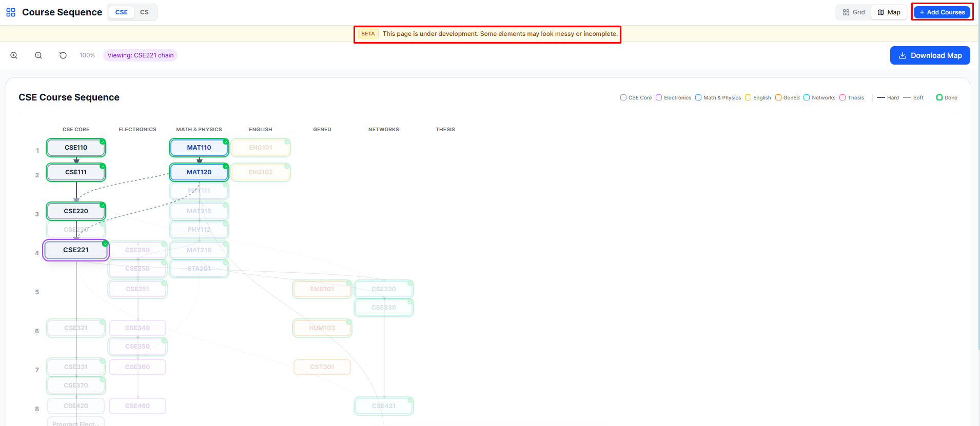Select the faded MAT216 course node
The height and width of the screenshot is (426, 980).
(x=199, y=250)
